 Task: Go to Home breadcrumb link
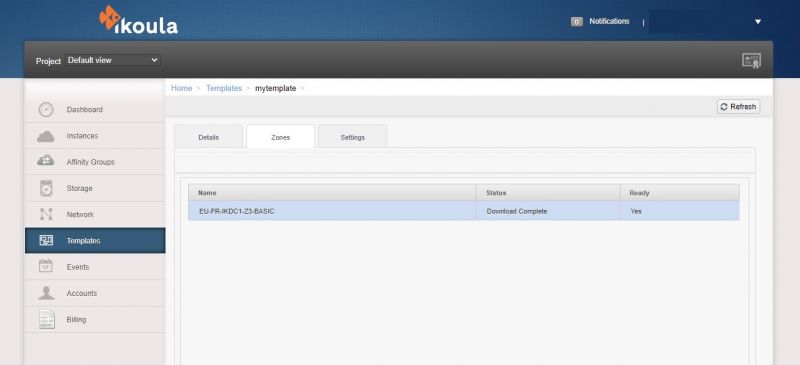(181, 88)
